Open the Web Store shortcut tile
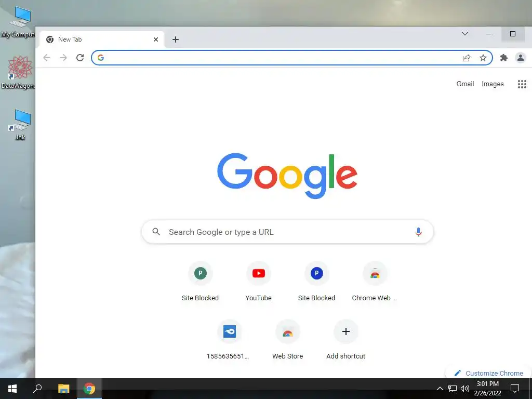Image resolution: width=532 pixels, height=399 pixels. click(287, 340)
